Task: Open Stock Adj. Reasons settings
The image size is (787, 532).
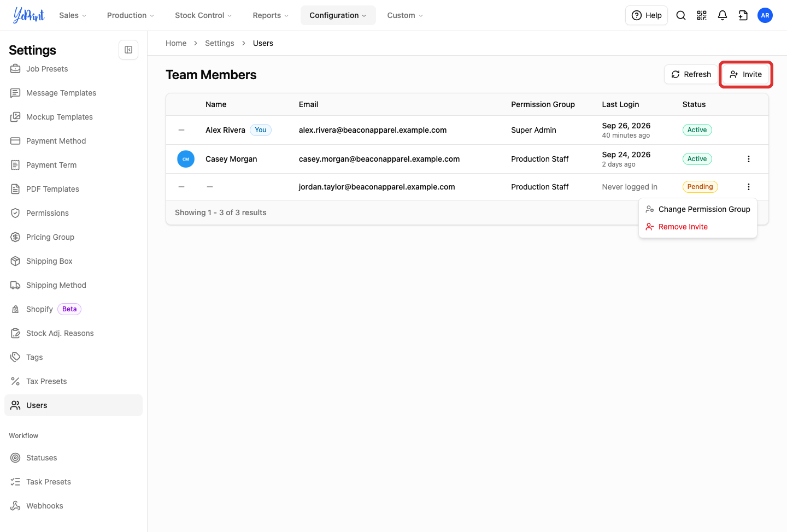Action: point(73,333)
